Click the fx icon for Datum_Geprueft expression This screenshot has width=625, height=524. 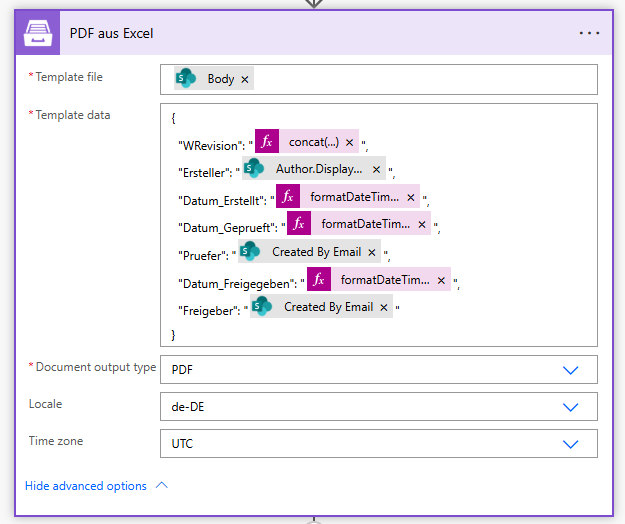tap(299, 224)
